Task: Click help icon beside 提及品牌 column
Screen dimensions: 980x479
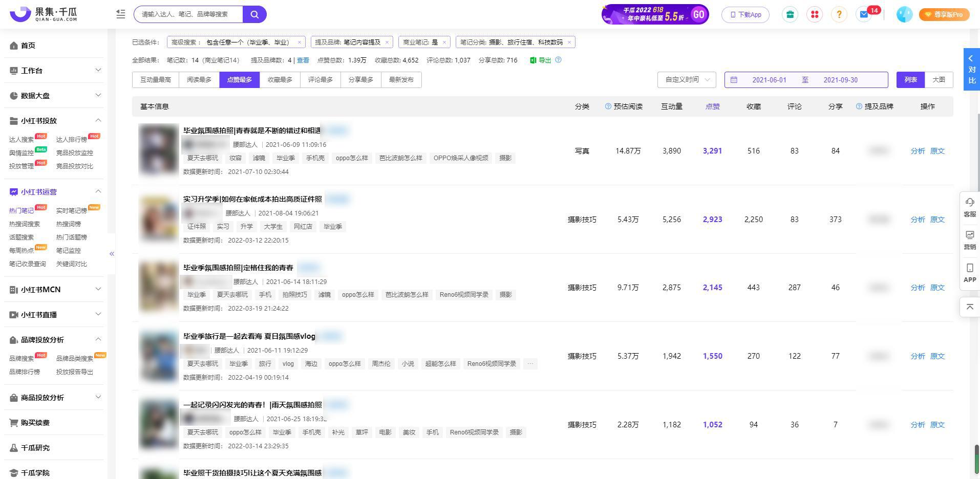Action: (859, 106)
